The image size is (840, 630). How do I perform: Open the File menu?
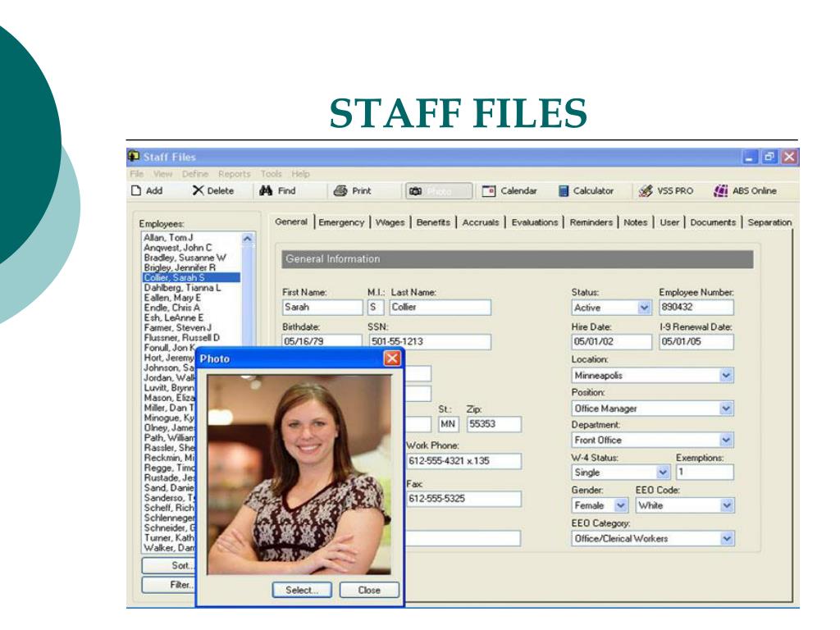pos(137,174)
